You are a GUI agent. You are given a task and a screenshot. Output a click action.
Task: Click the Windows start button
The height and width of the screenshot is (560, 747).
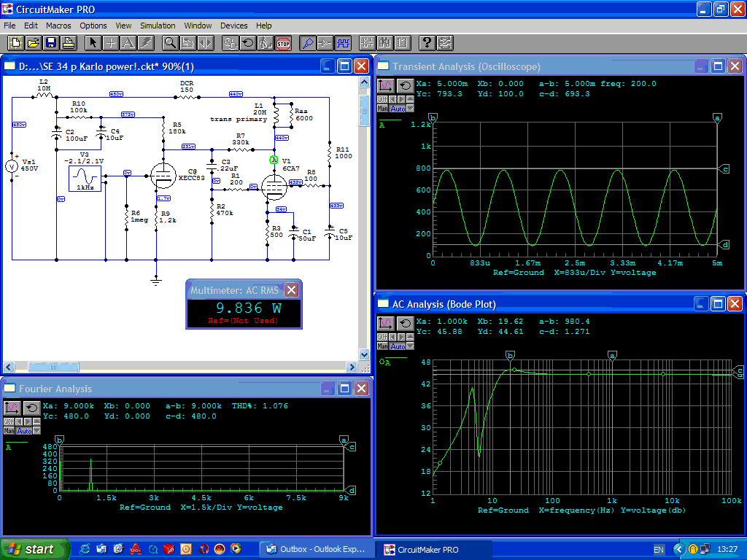point(34,550)
